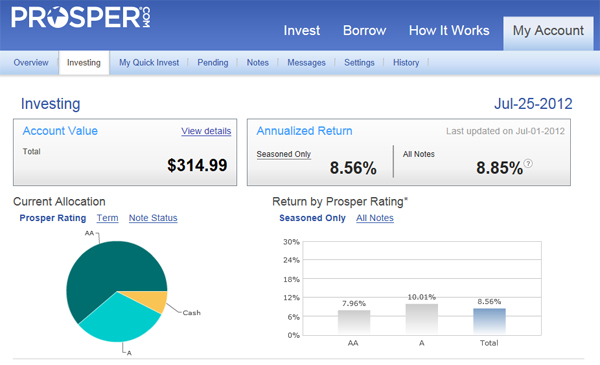
Task: Click the Total label under the bar chart
Action: click(489, 343)
